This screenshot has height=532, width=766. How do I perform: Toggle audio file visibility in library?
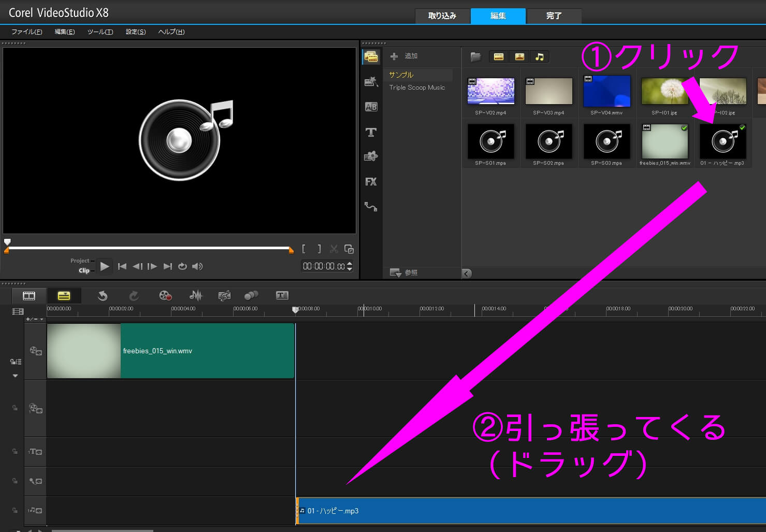click(539, 57)
